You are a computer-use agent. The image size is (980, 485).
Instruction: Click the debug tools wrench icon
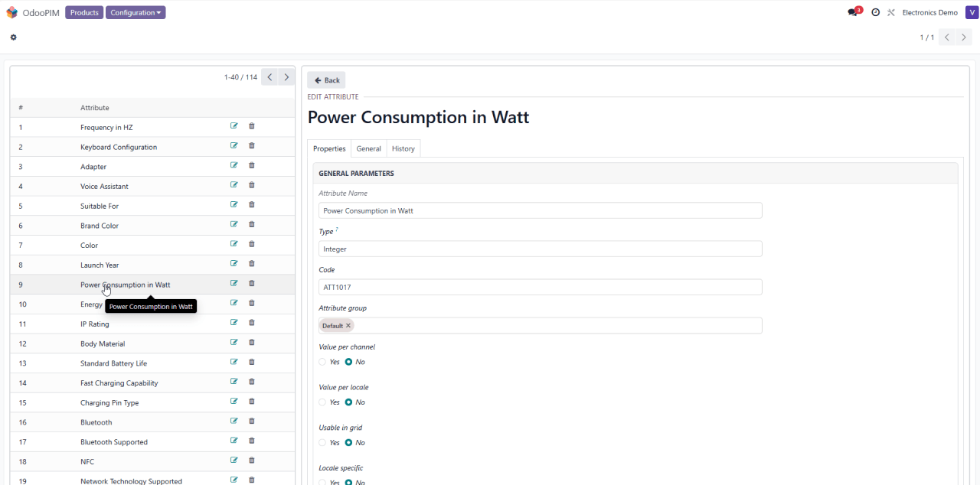891,12
